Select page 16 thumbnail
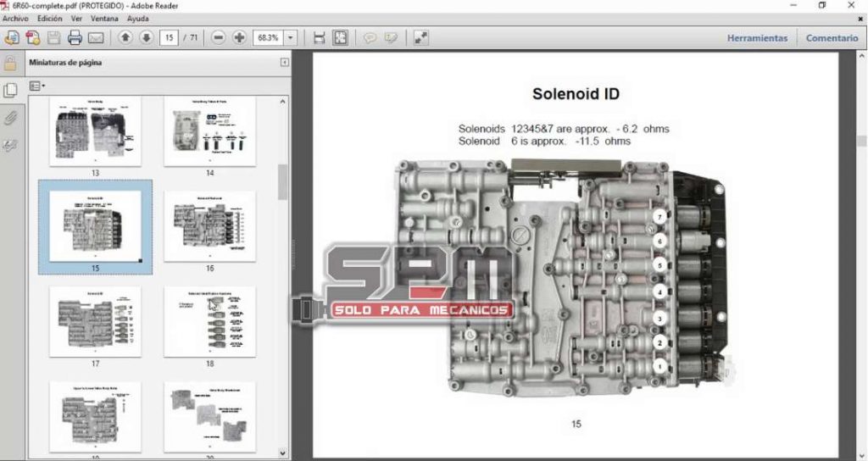Image resolution: width=868 pixels, height=461 pixels. coord(210,225)
